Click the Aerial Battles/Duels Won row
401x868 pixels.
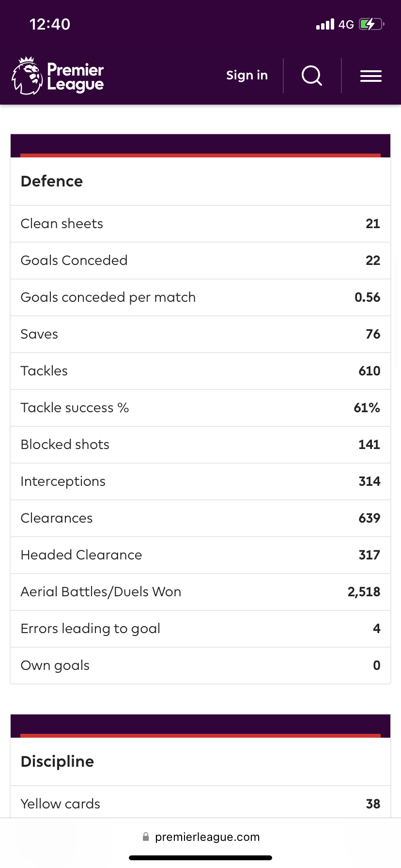tap(200, 592)
